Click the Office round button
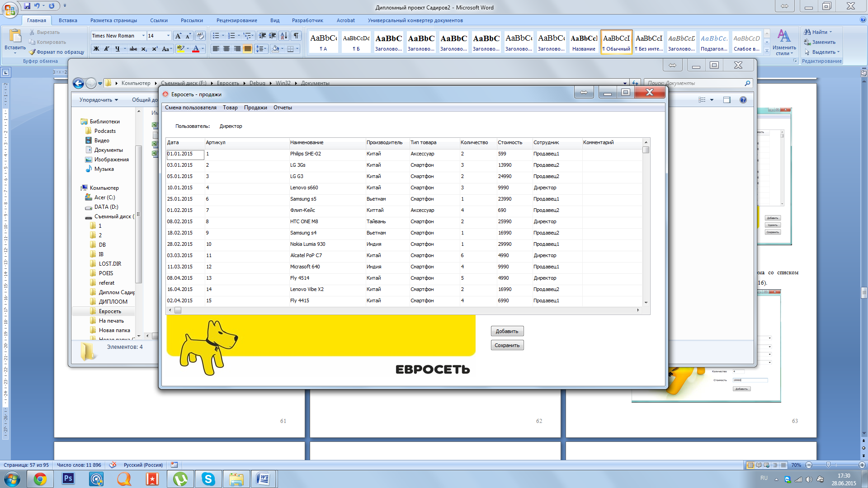868x488 pixels. [x=10, y=9]
